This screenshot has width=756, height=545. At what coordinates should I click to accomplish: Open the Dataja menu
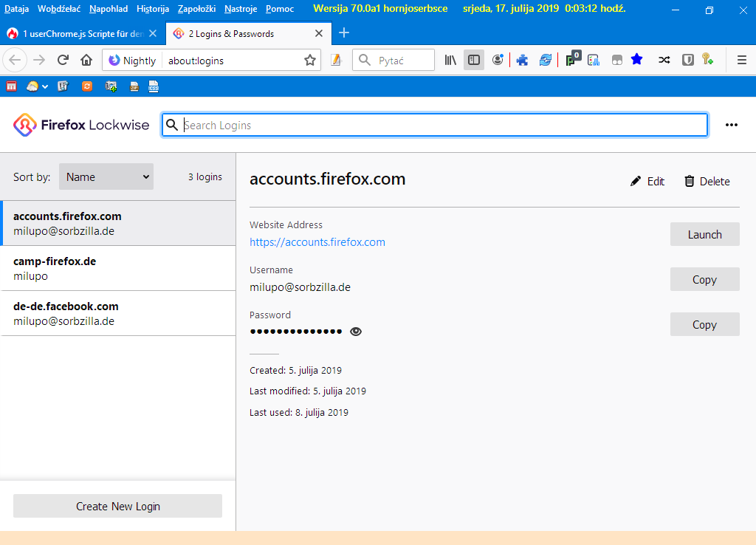[x=16, y=9]
